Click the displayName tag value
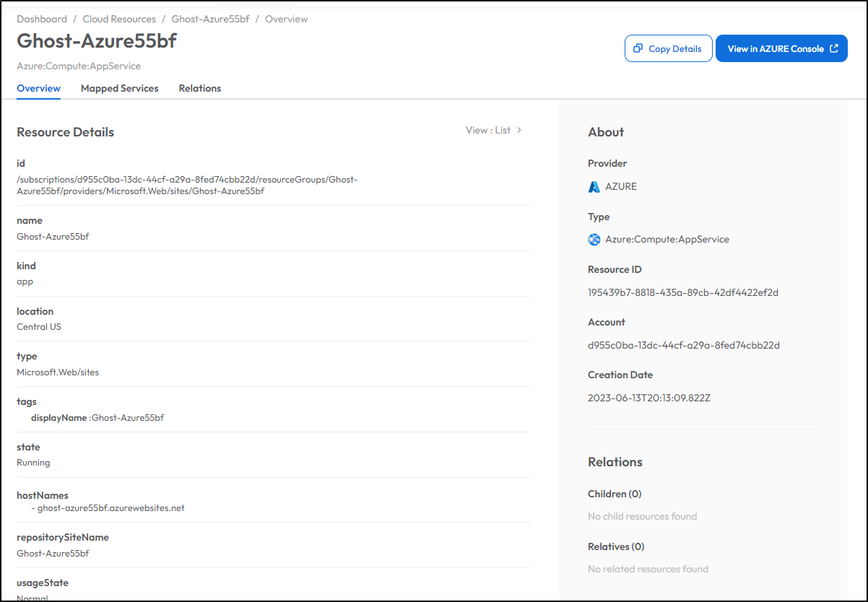This screenshot has height=602, width=868. click(128, 417)
